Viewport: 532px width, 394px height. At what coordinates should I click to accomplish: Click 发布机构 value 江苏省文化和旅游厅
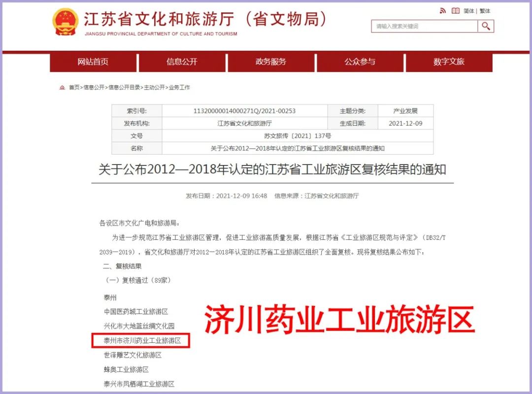pyautogui.click(x=244, y=124)
